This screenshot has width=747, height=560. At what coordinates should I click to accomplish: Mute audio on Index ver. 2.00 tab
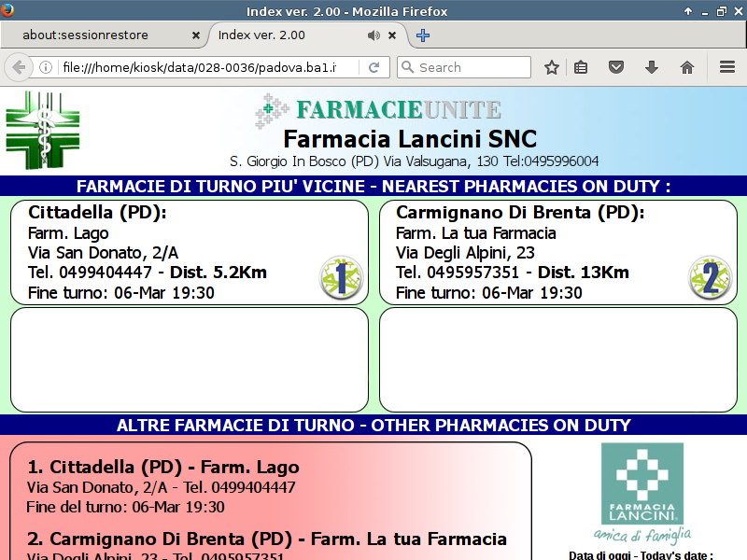point(373,35)
